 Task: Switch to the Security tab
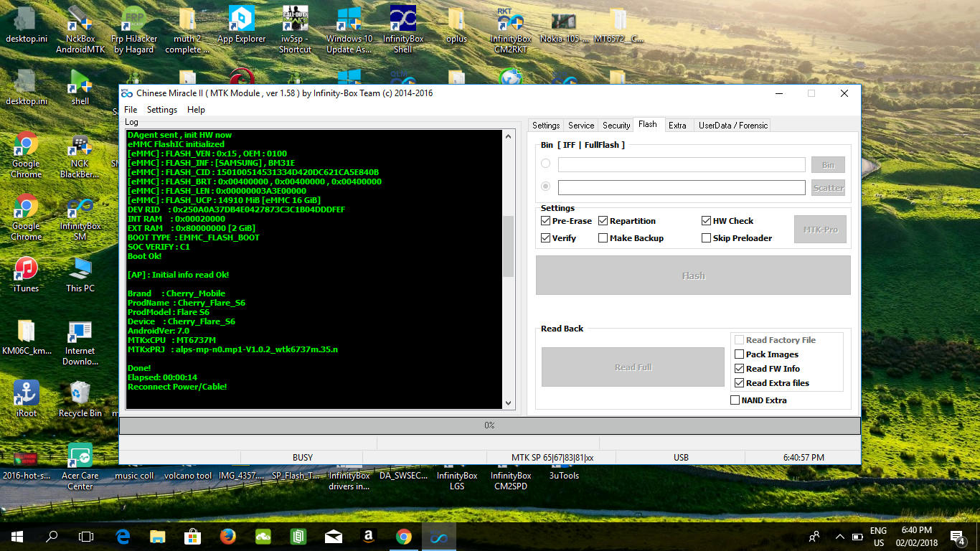pyautogui.click(x=616, y=126)
